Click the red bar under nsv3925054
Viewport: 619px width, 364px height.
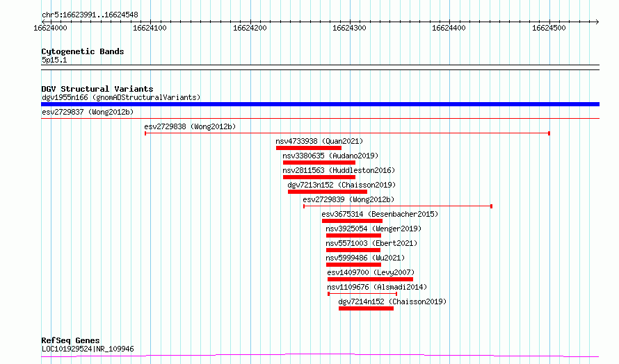(x=353, y=235)
